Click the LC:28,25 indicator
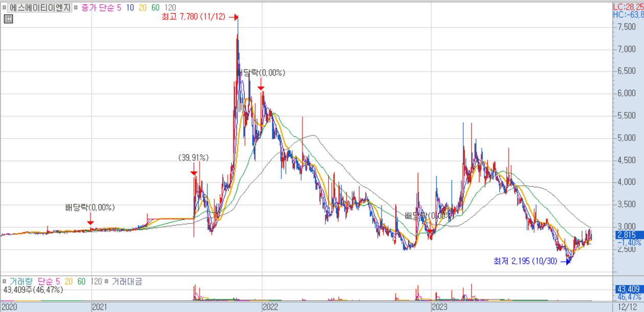This screenshot has width=644, height=312. (x=628, y=7)
